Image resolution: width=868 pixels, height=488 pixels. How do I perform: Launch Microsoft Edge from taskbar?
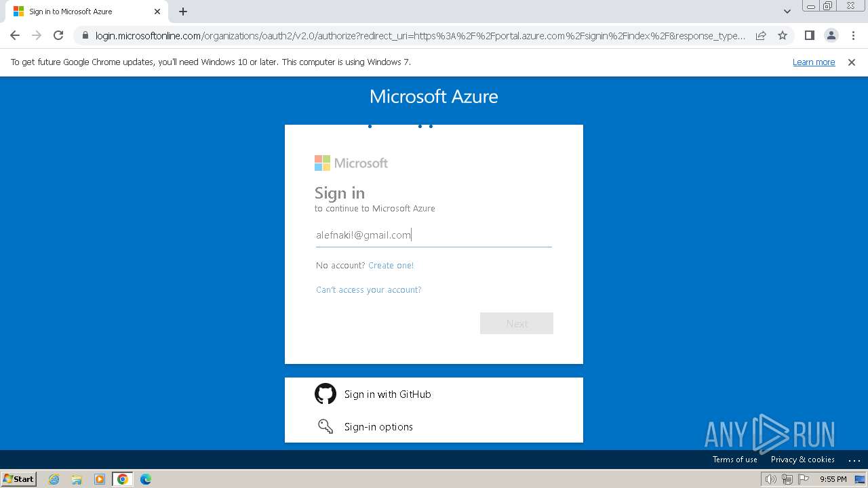tap(146, 479)
